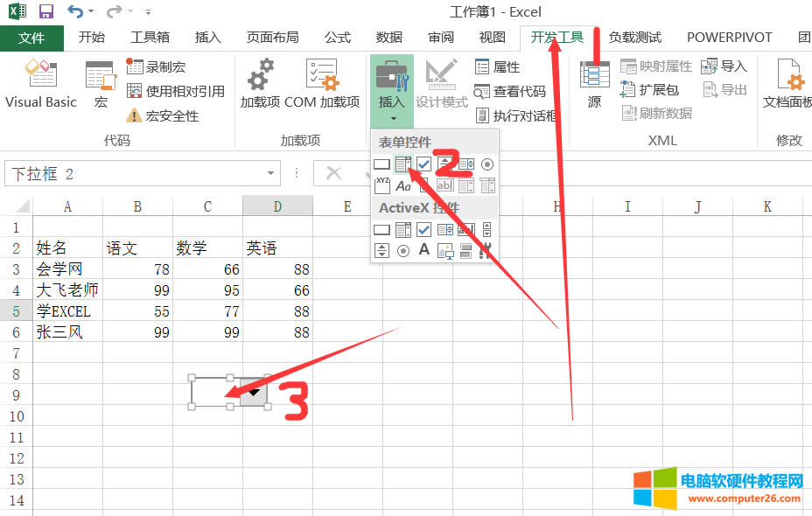
Task: Open the worksheet combo box dropdown arrow
Action: [254, 393]
